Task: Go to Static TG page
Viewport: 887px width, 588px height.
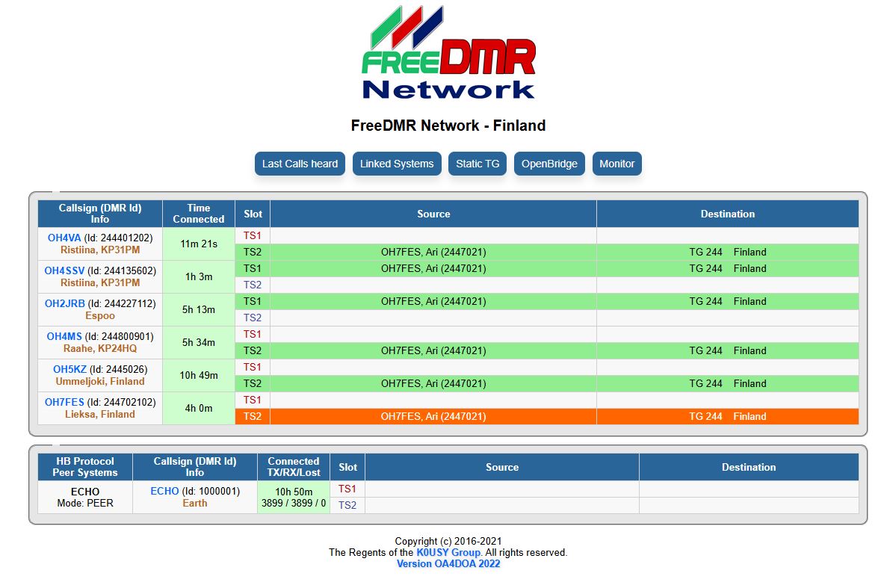Action: 478,164
